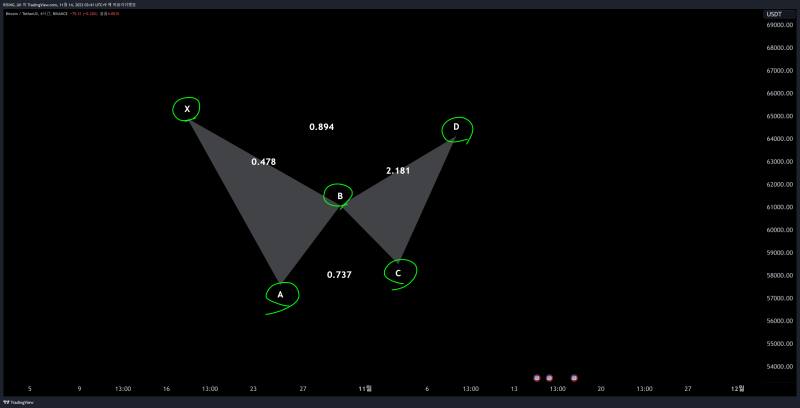Select the circled A point of the pattern
Viewport: 800px width, 408px height.
pos(281,294)
